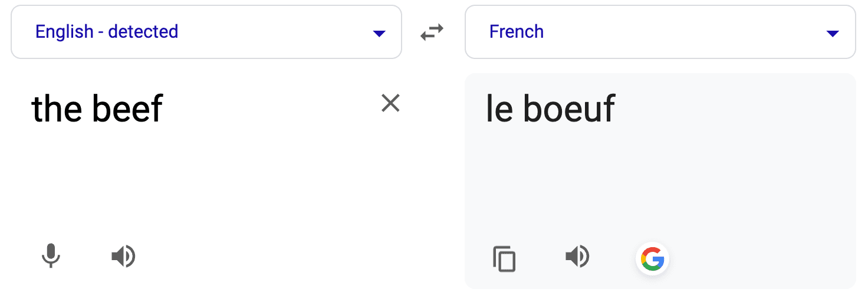Open the "English - detected" language selector
The width and height of the screenshot is (868, 302).
tap(106, 32)
